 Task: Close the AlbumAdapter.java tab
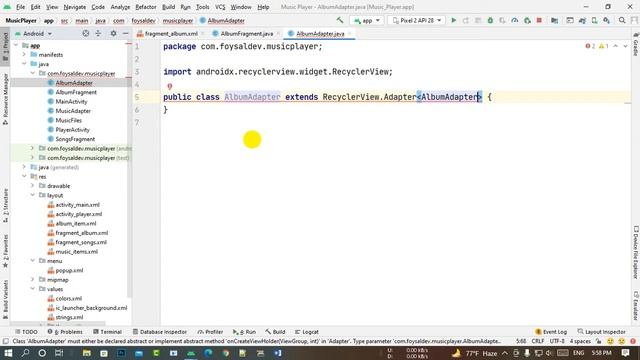350,33
